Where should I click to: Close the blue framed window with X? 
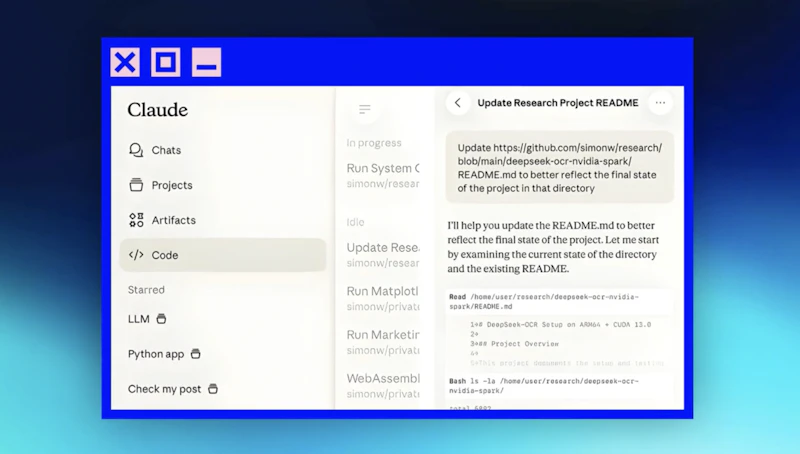[x=125, y=62]
